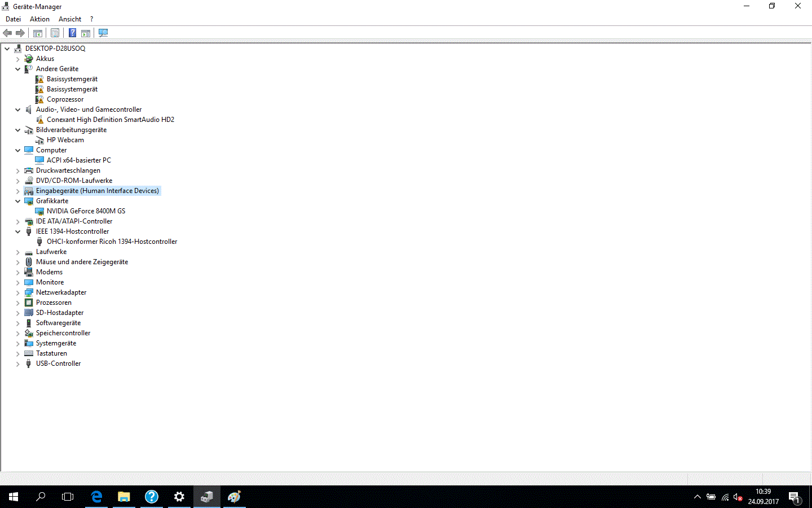This screenshot has height=508, width=812.
Task: Click the ACPI x64-basierter PC icon
Action: point(39,160)
